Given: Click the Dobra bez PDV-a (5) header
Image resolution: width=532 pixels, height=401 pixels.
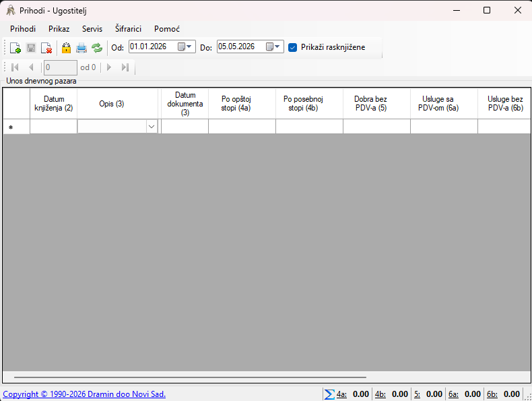Looking at the screenshot, I should tap(377, 104).
